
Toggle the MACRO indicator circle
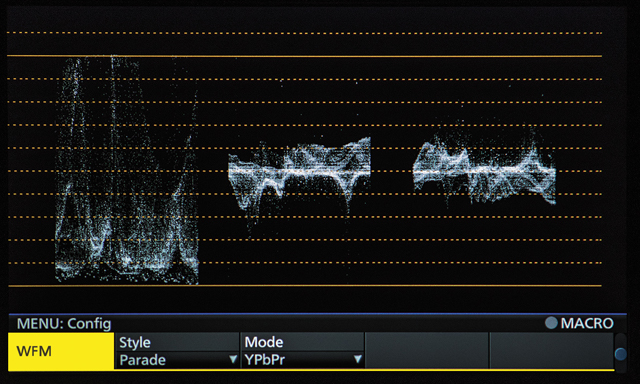[x=551, y=323]
